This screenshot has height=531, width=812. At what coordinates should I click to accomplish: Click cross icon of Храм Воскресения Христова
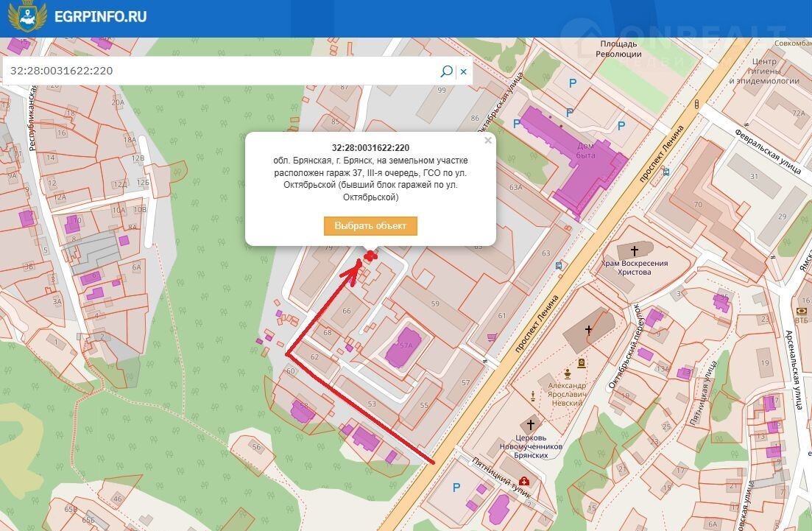pos(634,251)
